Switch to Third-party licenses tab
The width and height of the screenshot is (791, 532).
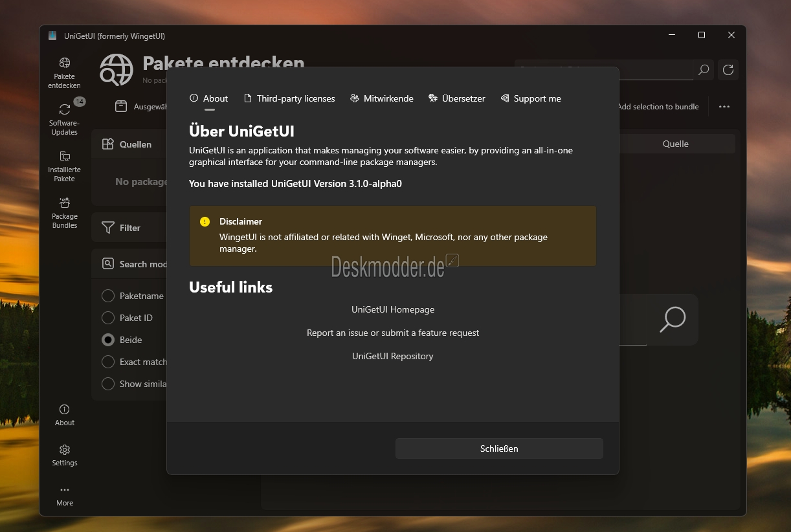(289, 98)
